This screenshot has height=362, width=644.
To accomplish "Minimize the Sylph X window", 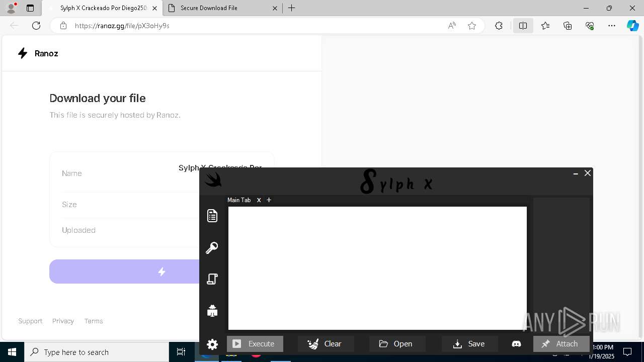I will click(576, 173).
